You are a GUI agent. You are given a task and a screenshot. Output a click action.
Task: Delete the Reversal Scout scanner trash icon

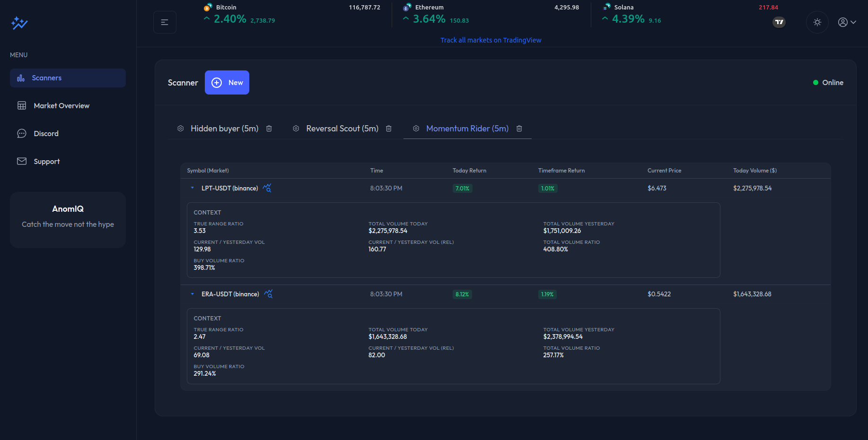389,129
